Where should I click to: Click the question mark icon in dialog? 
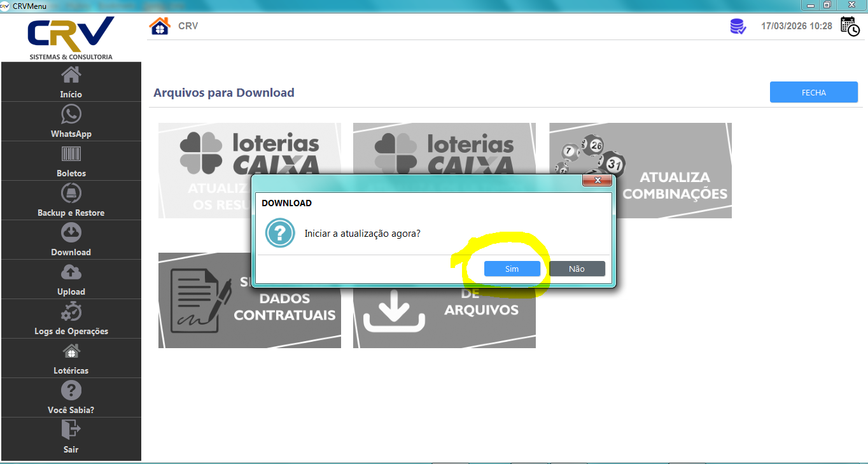(280, 233)
